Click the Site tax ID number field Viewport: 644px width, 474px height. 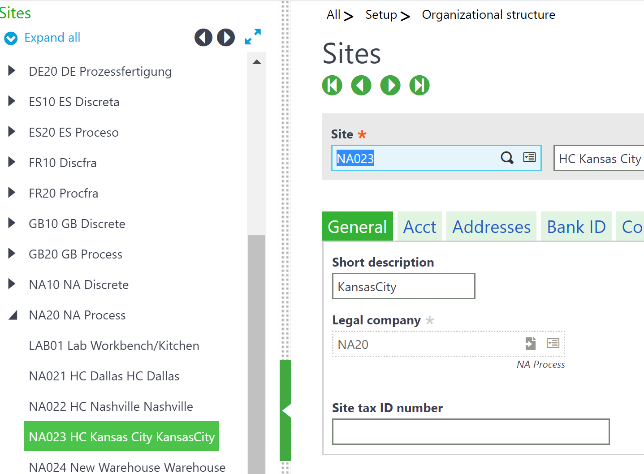(x=470, y=431)
